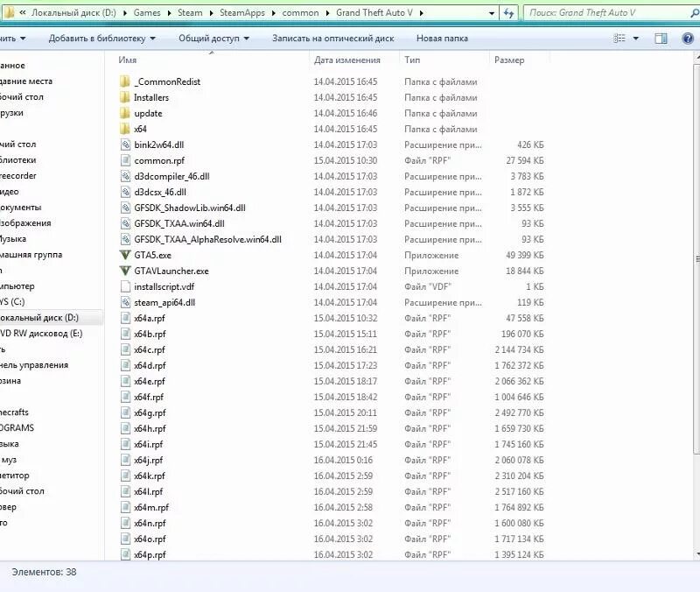The image size is (700, 592).
Task: Click the refresh button next to address bar
Action: [508, 13]
